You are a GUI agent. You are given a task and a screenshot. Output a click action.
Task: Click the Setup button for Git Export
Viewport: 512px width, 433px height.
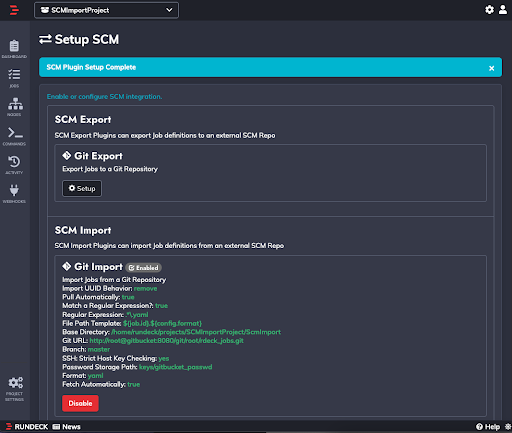82,188
